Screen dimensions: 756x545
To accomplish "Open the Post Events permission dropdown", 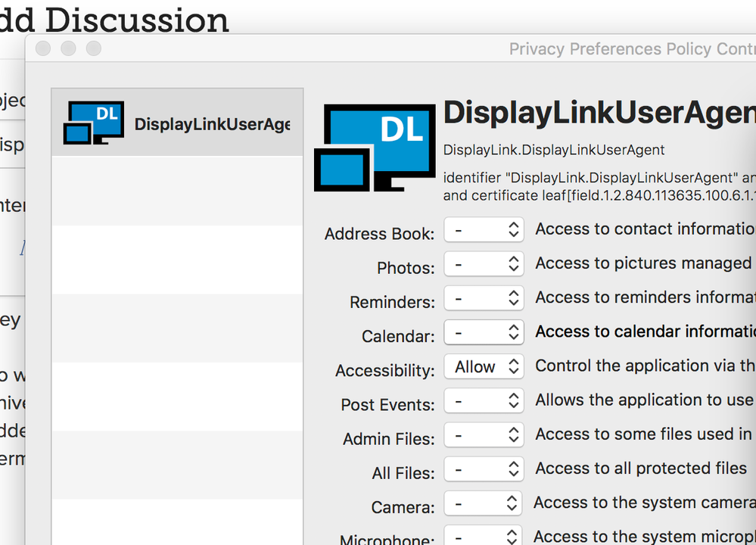I will [484, 401].
